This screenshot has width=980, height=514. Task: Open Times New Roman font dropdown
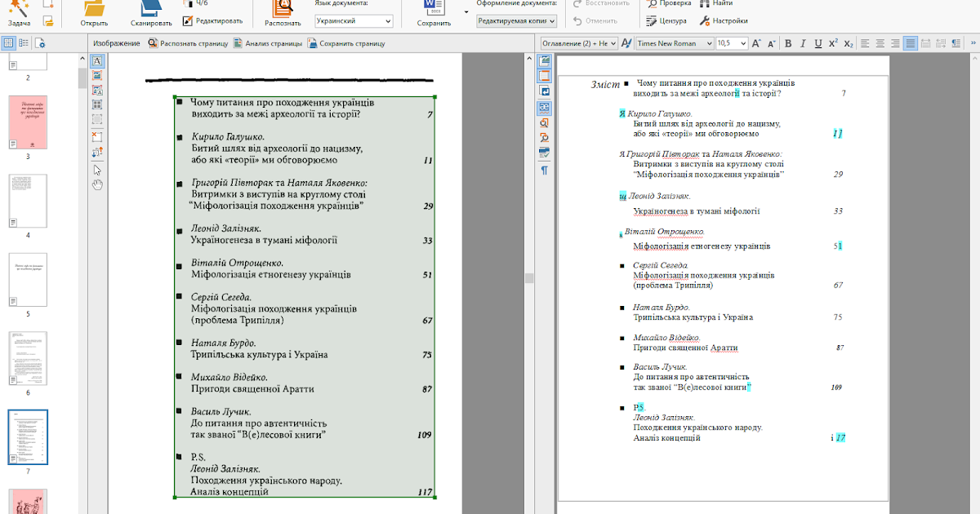pos(675,43)
